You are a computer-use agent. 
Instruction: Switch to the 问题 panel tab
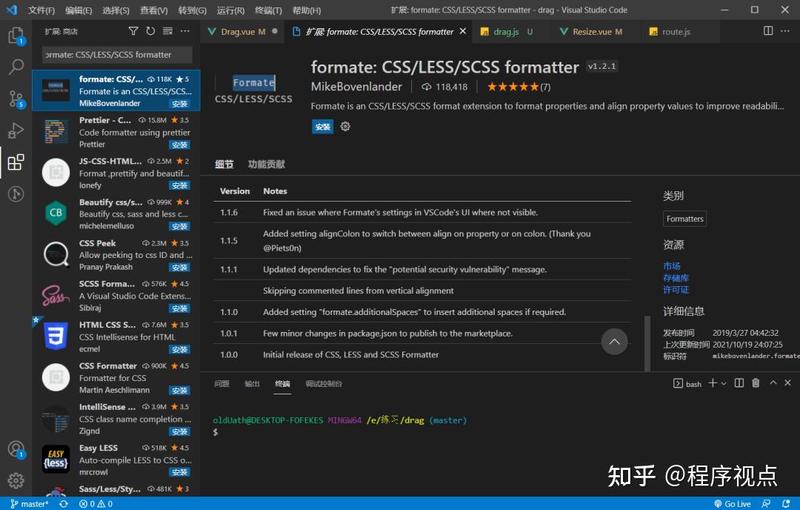[221, 384]
